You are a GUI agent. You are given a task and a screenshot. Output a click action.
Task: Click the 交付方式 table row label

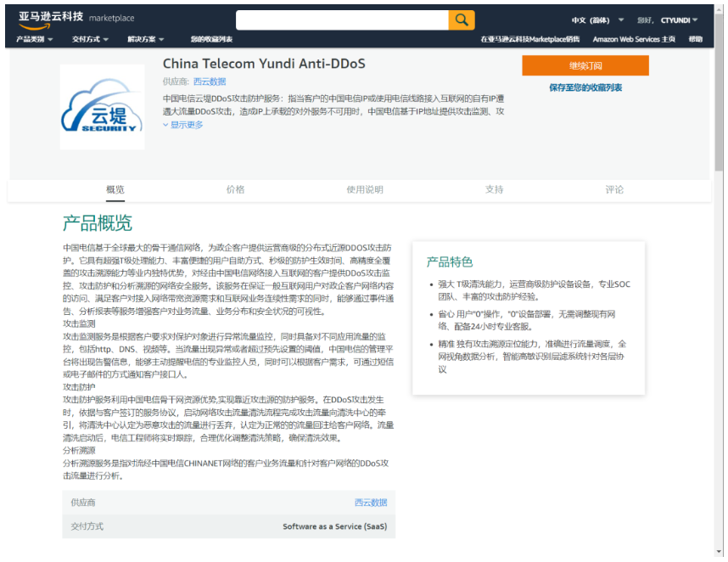click(x=87, y=526)
